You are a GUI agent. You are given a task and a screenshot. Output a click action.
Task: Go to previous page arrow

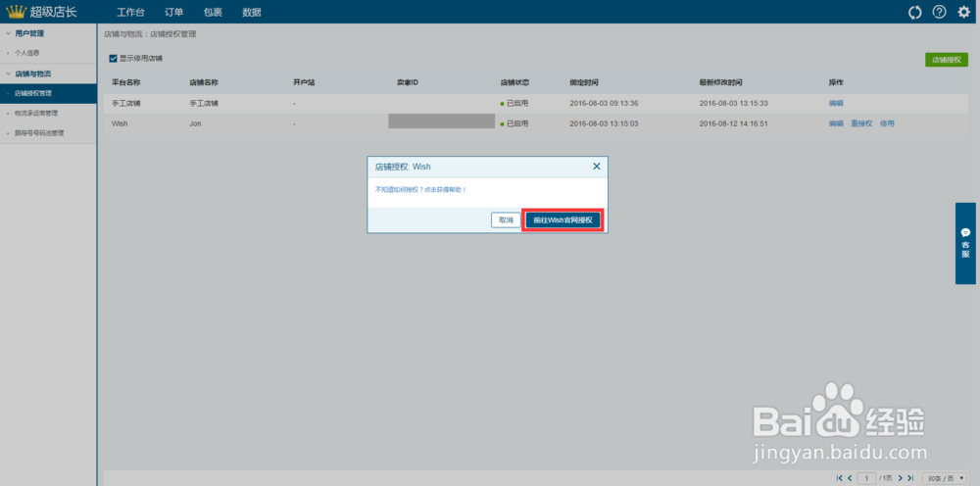click(850, 478)
